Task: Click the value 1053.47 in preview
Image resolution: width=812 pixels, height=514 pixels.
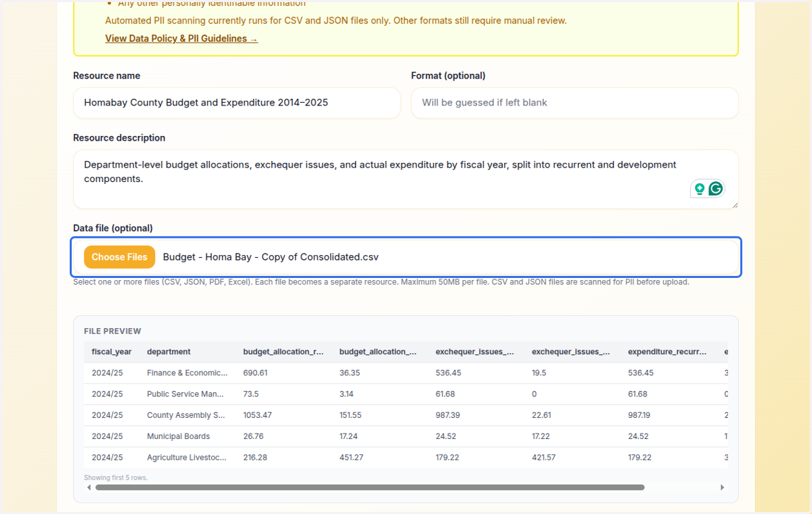Action: (257, 415)
